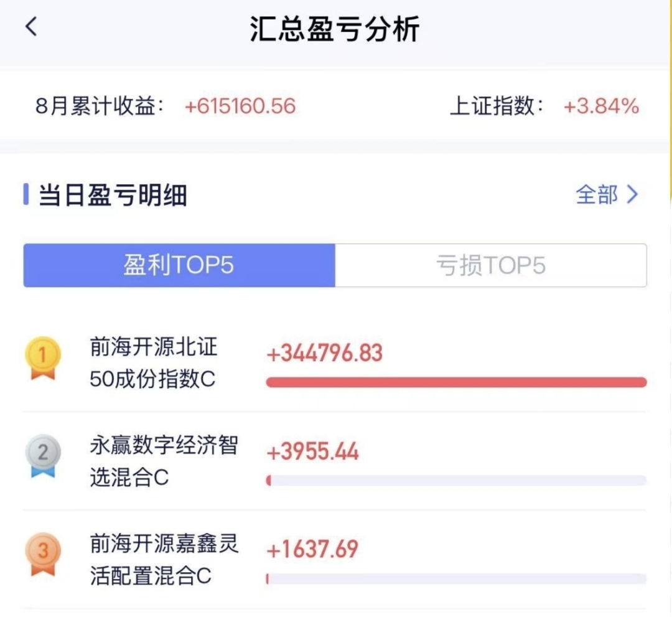This screenshot has height=617, width=672.
Task: Open 永赢数字经济智选混合C fund
Action: click(164, 461)
